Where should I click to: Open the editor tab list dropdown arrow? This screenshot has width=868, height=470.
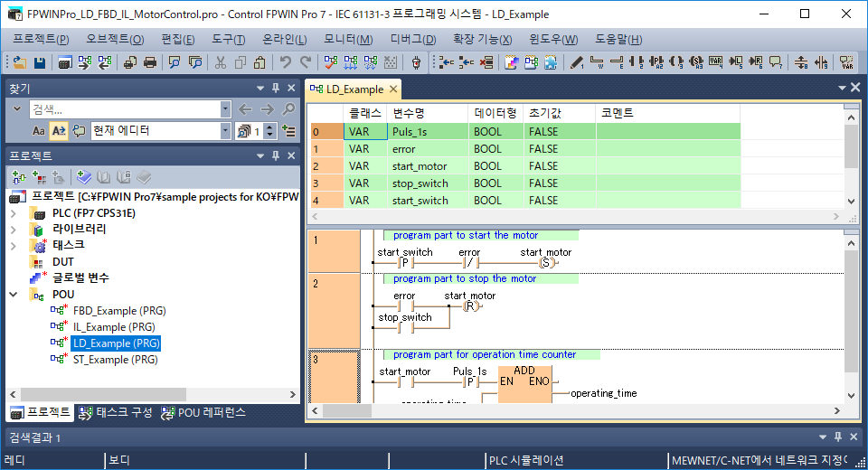pos(842,88)
